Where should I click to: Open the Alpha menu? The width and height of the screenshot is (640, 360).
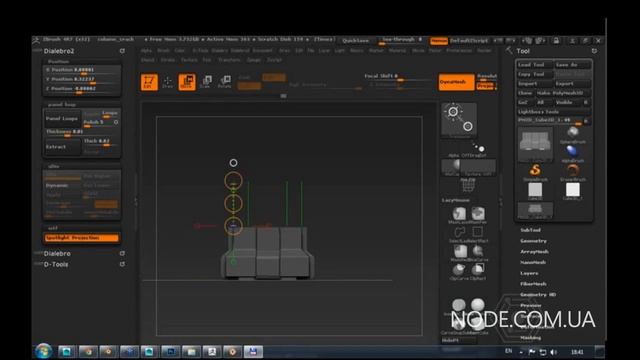pos(146,51)
